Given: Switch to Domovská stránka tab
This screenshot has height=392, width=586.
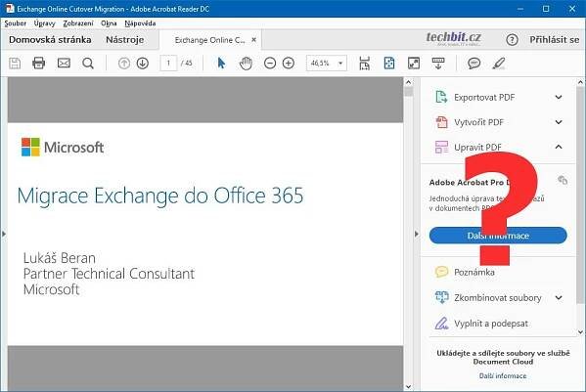Looking at the screenshot, I should tap(50, 39).
